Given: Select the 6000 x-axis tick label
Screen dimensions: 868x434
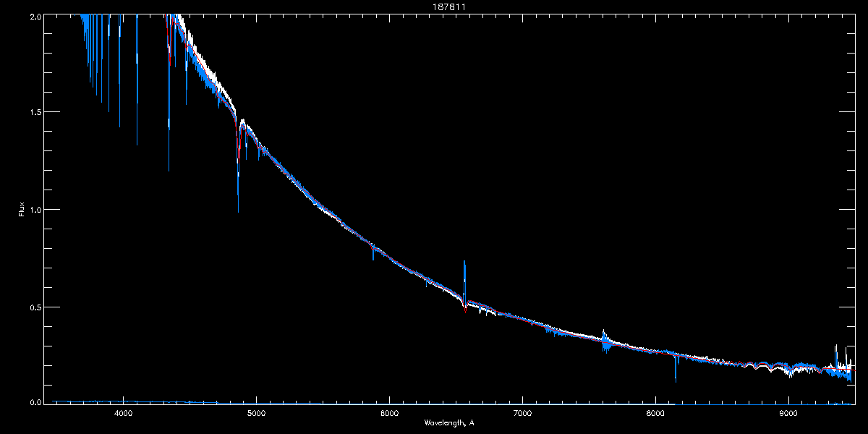Looking at the screenshot, I should pyautogui.click(x=389, y=414).
